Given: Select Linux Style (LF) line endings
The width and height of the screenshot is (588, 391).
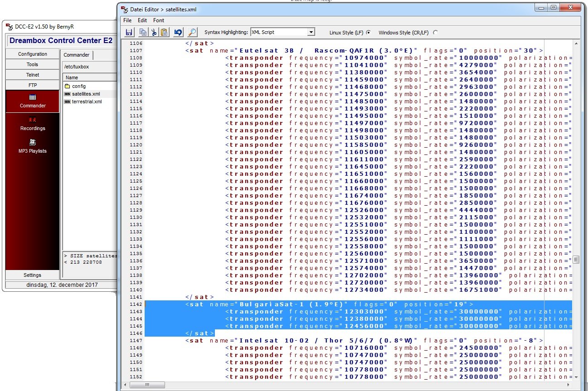Looking at the screenshot, I should pyautogui.click(x=368, y=33).
